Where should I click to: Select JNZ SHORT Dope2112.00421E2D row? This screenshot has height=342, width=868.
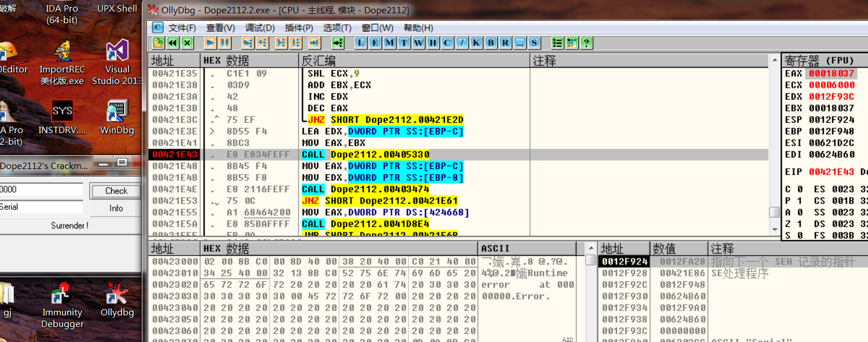[x=458, y=120]
